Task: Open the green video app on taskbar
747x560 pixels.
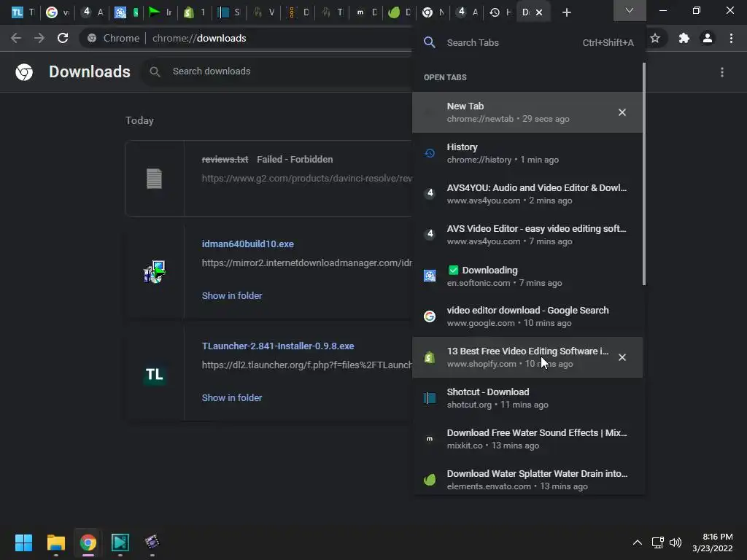Action: point(120,542)
